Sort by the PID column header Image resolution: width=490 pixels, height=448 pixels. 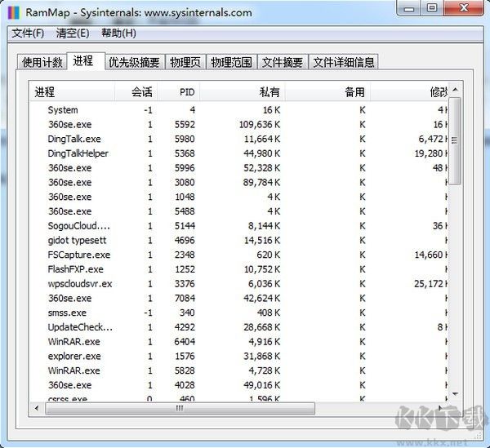178,91
